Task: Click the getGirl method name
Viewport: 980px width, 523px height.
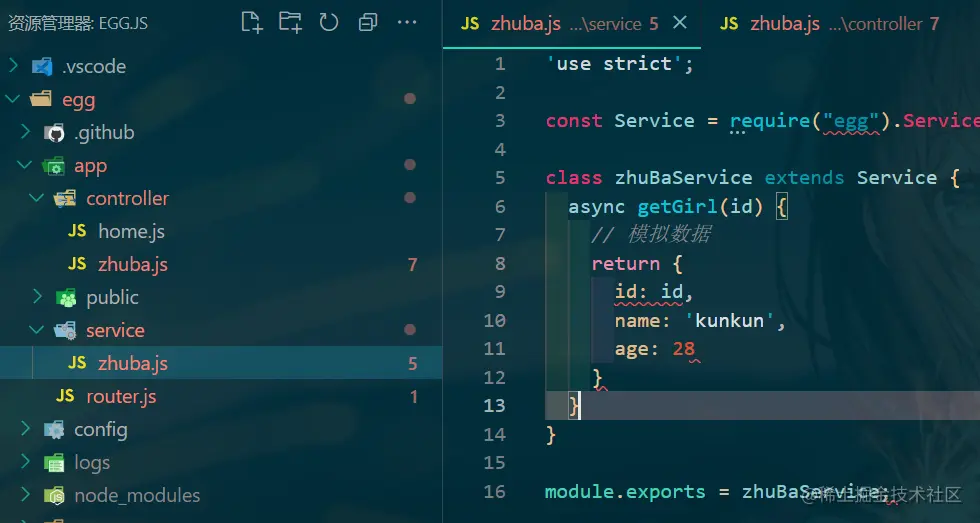Action: 678,206
